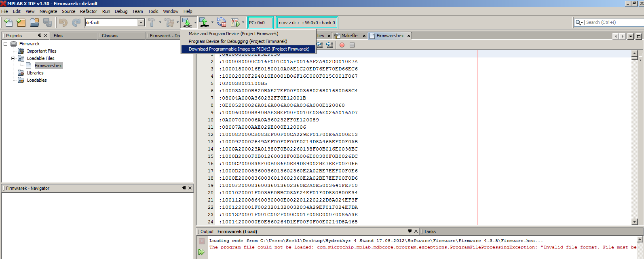Screen dimensions: 644x259
Task: Click the Open Project icon
Action: tap(34, 23)
